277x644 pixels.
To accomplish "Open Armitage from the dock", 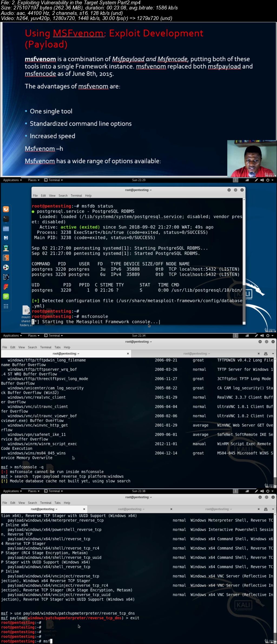I will click(x=6, y=248).
